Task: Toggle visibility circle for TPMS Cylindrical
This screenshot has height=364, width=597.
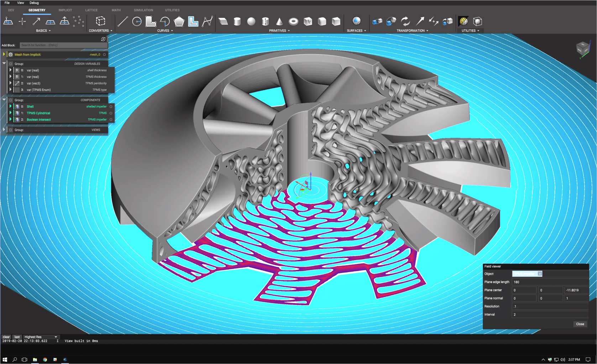Action: (x=111, y=113)
